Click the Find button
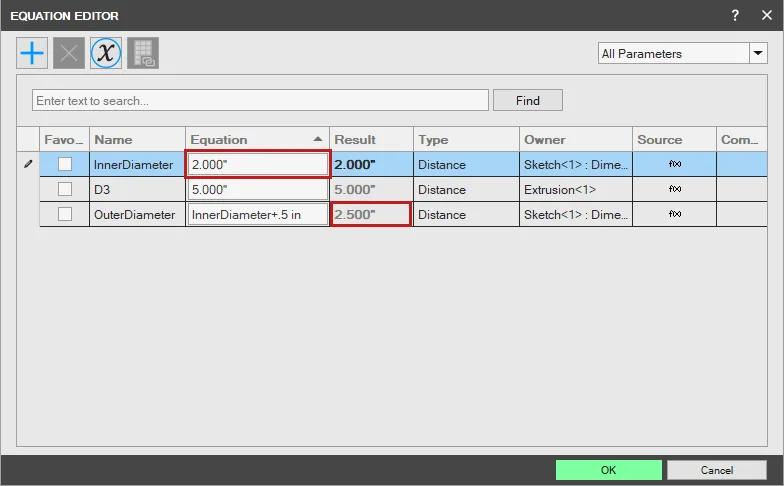This screenshot has height=486, width=784. click(528, 100)
